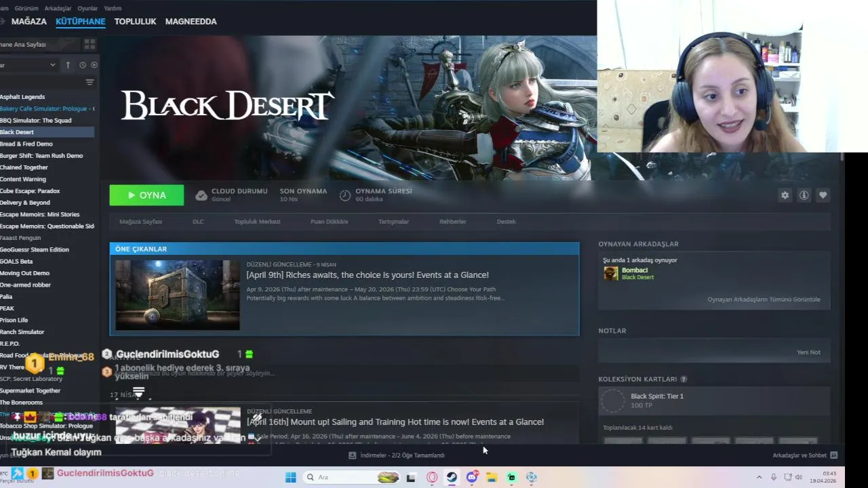The width and height of the screenshot is (868, 488).
Task: Click friend Bombaci's avatar icon
Action: [611, 273]
